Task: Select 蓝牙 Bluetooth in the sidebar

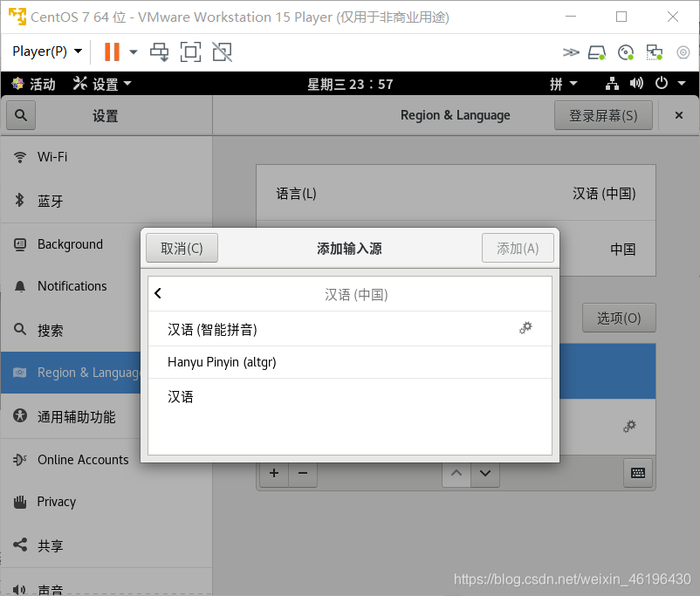Action: click(106, 201)
